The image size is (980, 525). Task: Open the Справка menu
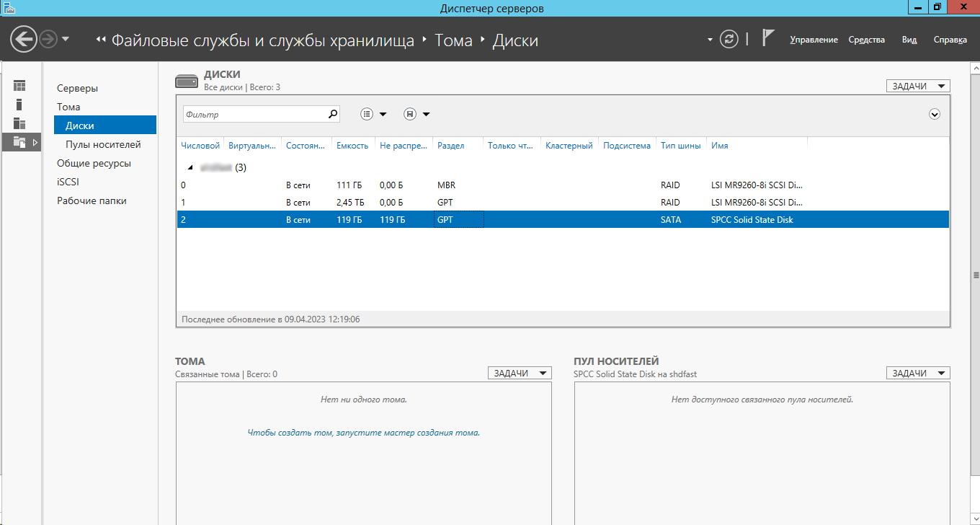pos(950,40)
